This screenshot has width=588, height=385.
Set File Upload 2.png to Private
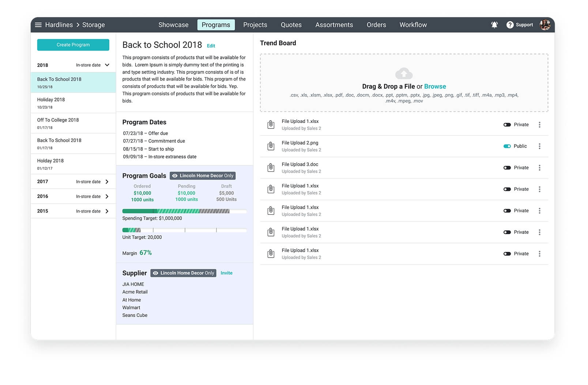pos(507,146)
